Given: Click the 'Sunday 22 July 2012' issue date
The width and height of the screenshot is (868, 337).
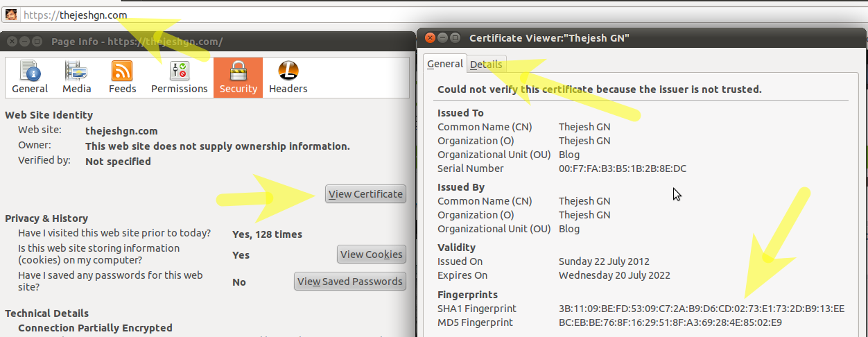Looking at the screenshot, I should 604,261.
